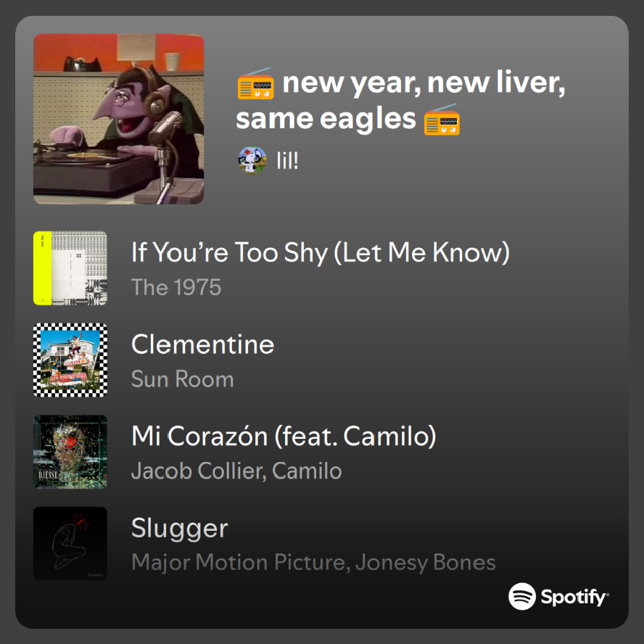View the 'Major Motion Picture' artist

coord(240,562)
